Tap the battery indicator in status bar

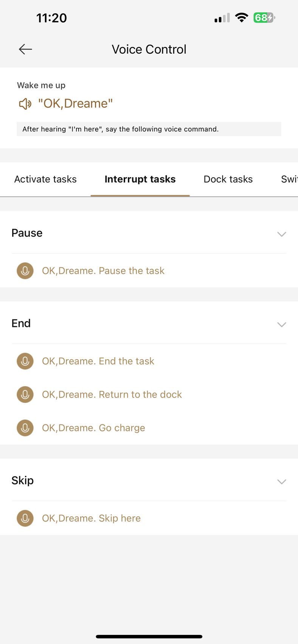(264, 18)
